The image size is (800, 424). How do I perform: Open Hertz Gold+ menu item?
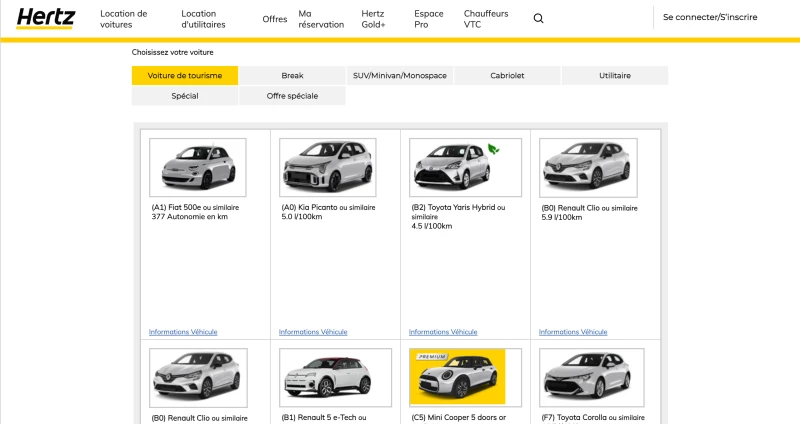(x=373, y=19)
